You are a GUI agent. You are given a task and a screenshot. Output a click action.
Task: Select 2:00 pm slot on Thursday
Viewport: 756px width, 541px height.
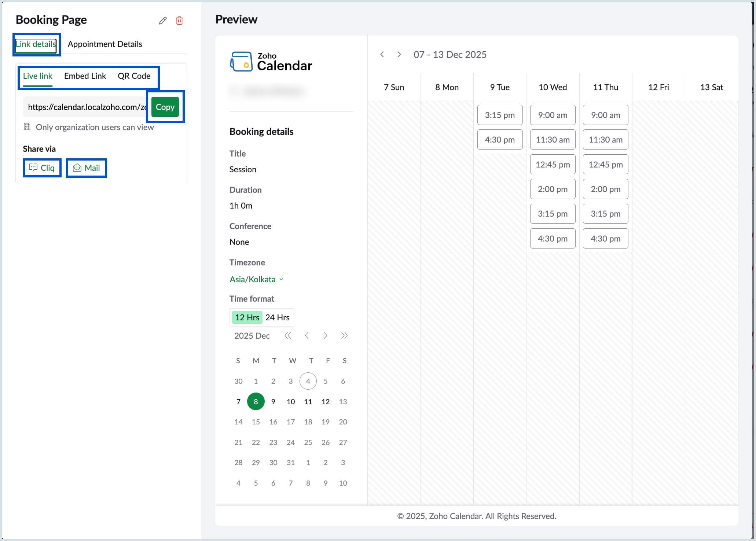point(606,189)
